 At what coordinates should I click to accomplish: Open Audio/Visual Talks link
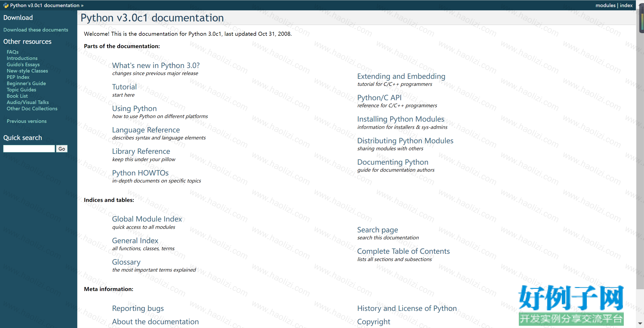tap(28, 102)
